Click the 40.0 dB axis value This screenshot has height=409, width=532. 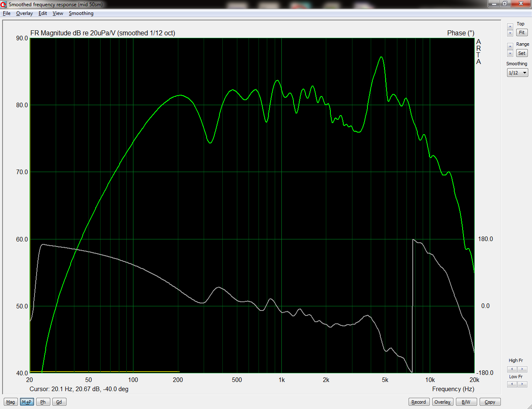(22, 373)
